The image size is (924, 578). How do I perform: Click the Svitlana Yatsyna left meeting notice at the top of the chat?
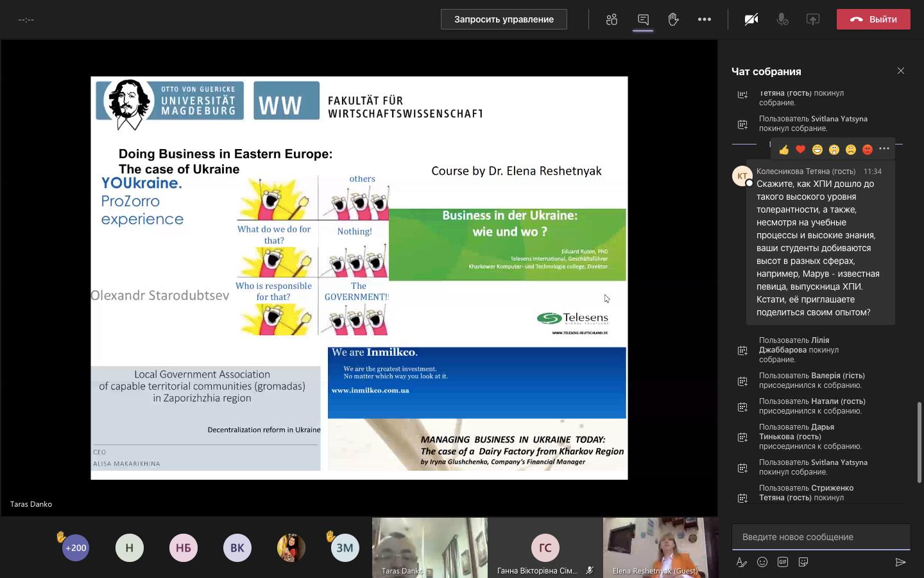[x=813, y=123]
